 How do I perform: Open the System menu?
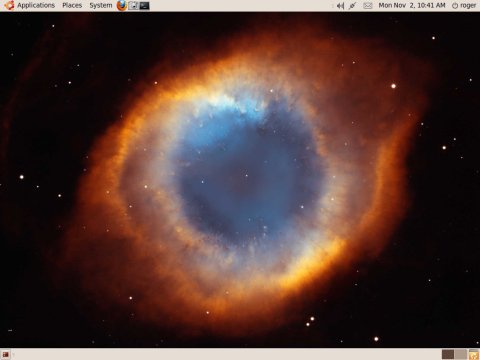[101, 5]
